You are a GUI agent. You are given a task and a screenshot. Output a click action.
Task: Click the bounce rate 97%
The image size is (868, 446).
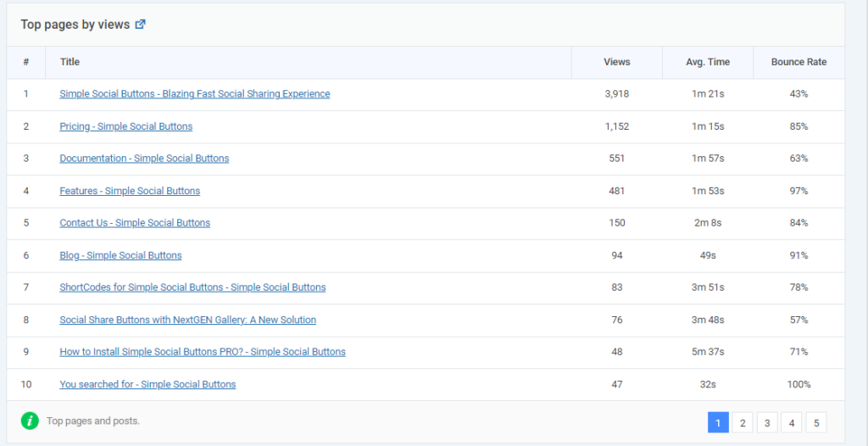coord(798,191)
